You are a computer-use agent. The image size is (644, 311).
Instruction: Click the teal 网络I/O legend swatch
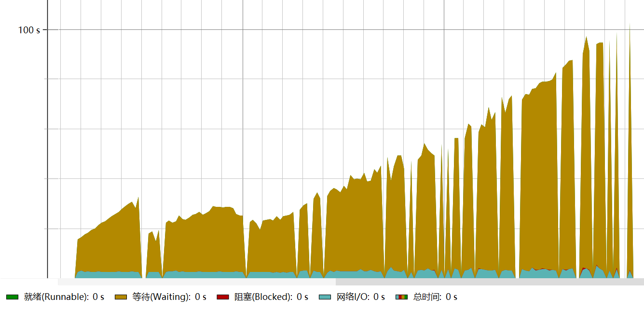coord(325,297)
